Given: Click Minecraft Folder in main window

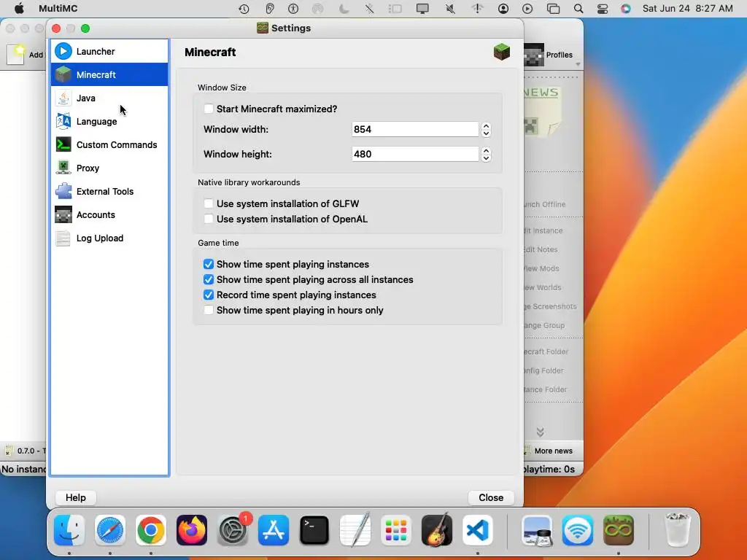Looking at the screenshot, I should click(546, 352).
